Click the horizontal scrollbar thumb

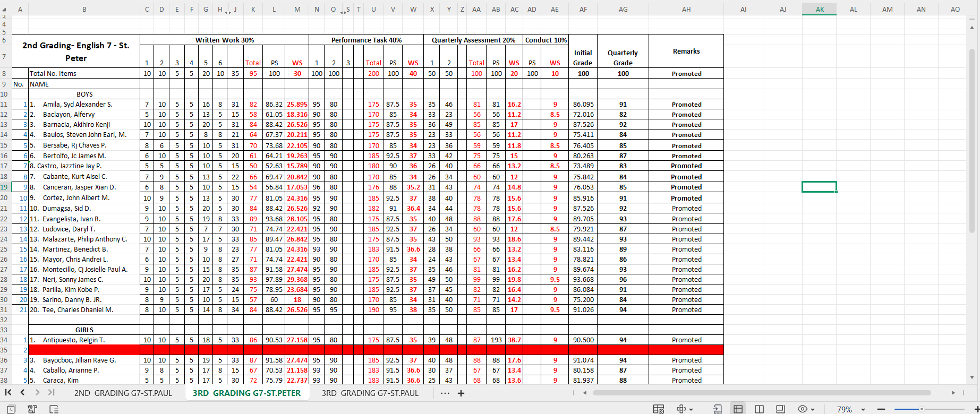[762, 393]
